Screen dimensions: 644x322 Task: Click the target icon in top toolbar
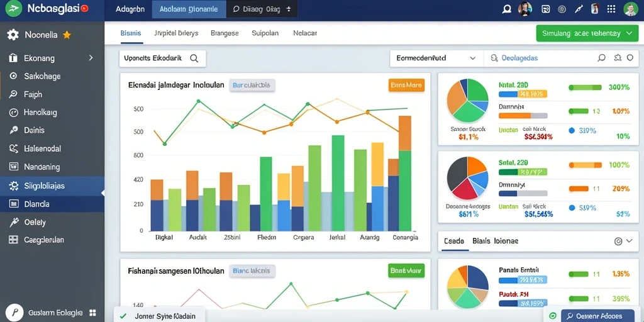(x=562, y=9)
